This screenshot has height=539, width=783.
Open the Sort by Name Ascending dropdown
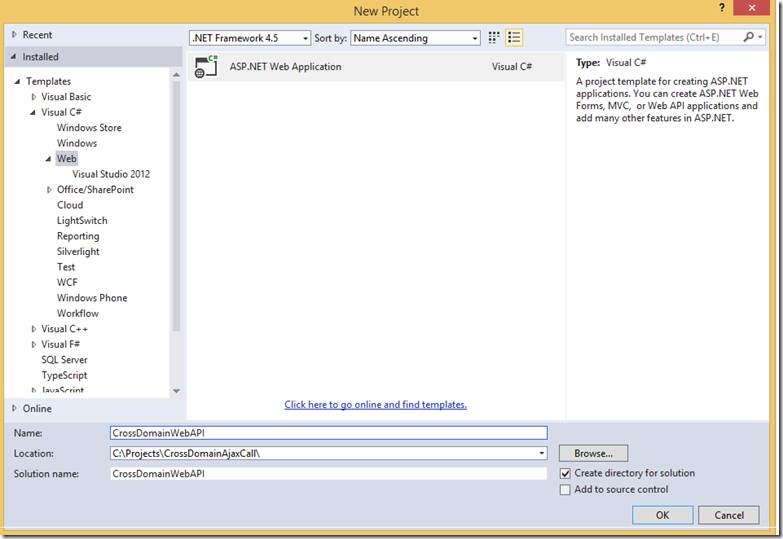pyautogui.click(x=415, y=38)
